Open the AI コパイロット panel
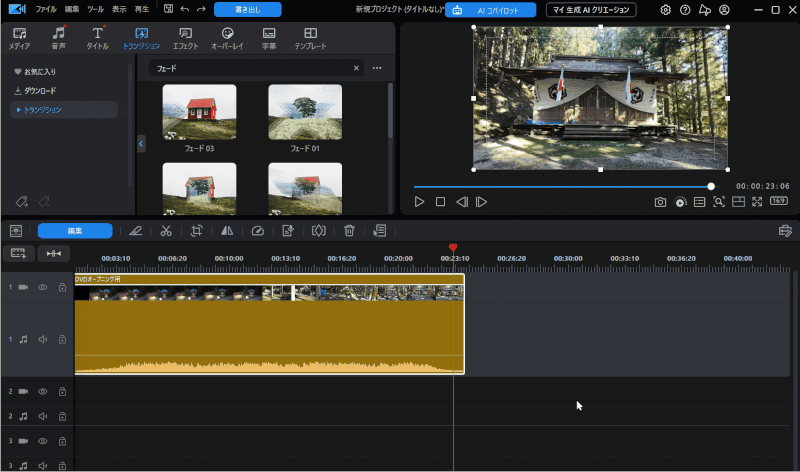The image size is (800, 472). 491,10
